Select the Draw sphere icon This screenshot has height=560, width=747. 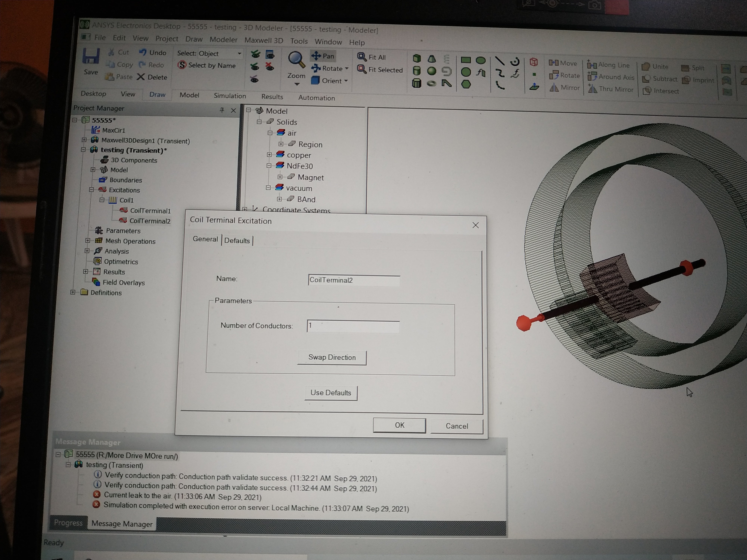(x=432, y=71)
